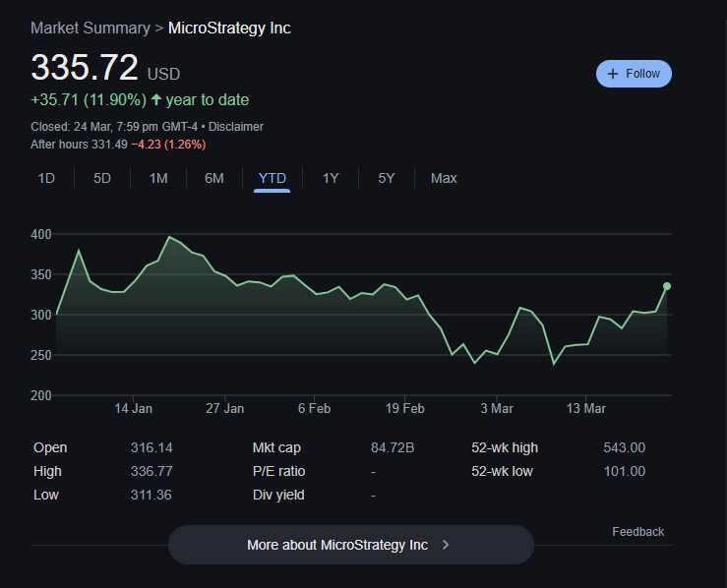Click the Mkt cap value 84.72B

tap(393, 447)
